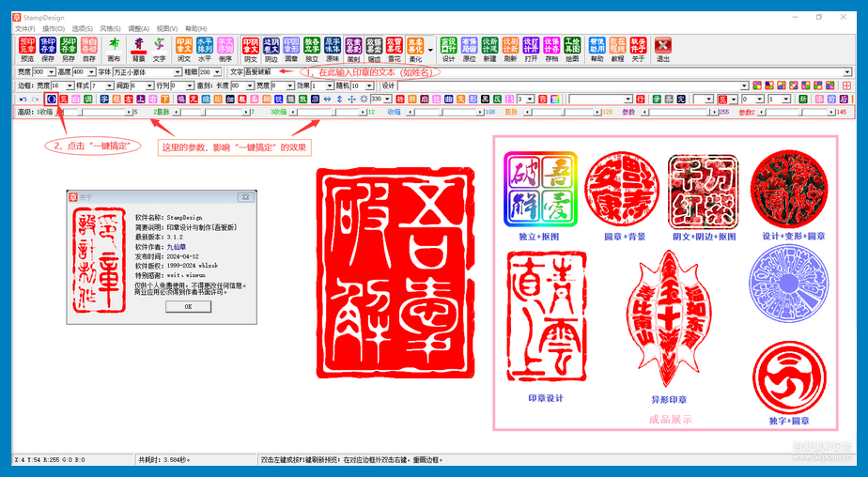868x477 pixels.
Task: Open the 样式 border style dropdown
Action: tap(109, 85)
